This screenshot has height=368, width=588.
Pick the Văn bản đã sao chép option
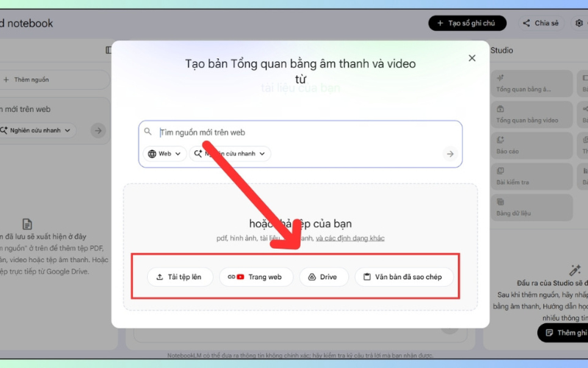(x=404, y=277)
